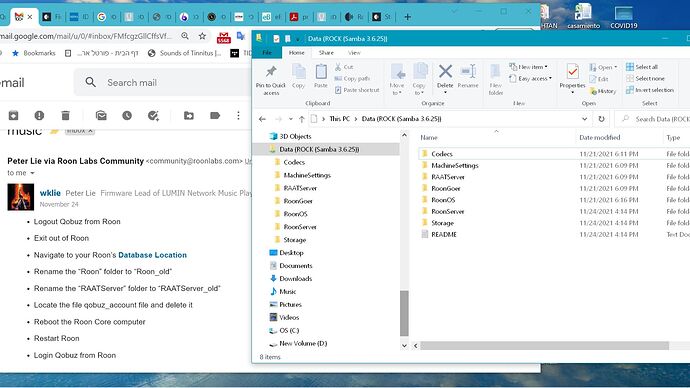Image resolution: width=690 pixels, height=388 pixels.
Task: Sort by the Date modified column
Action: point(599,138)
